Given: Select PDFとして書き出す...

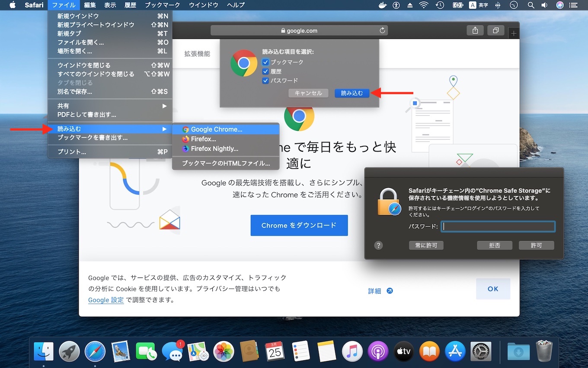Looking at the screenshot, I should point(110,115).
